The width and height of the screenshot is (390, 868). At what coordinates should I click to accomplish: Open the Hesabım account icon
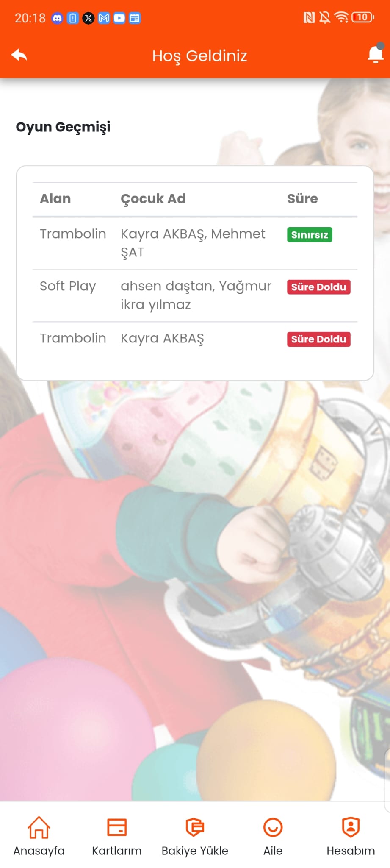(x=351, y=827)
